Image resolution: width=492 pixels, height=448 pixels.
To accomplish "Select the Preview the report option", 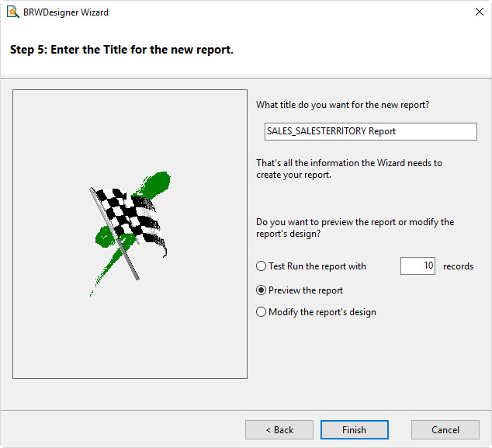I will coord(261,290).
